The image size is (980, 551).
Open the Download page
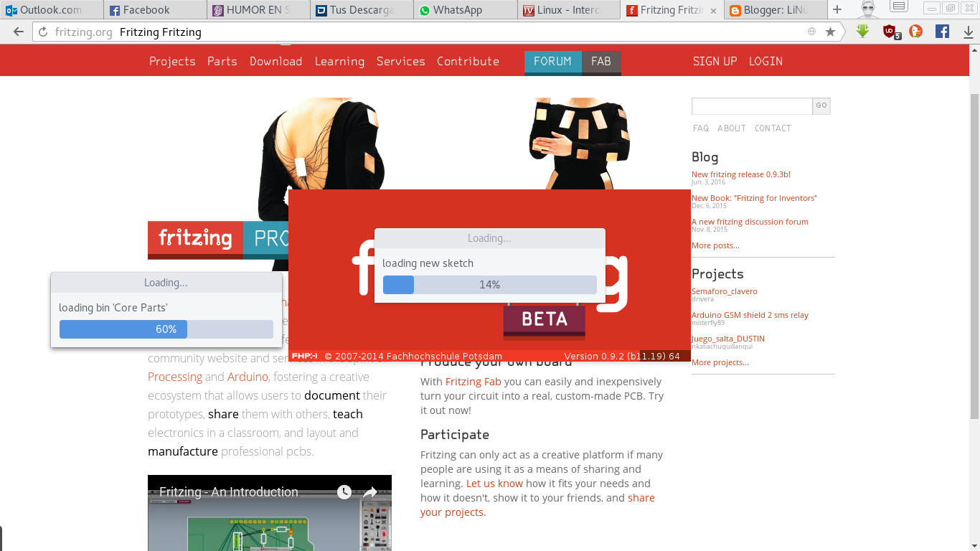[x=275, y=62]
